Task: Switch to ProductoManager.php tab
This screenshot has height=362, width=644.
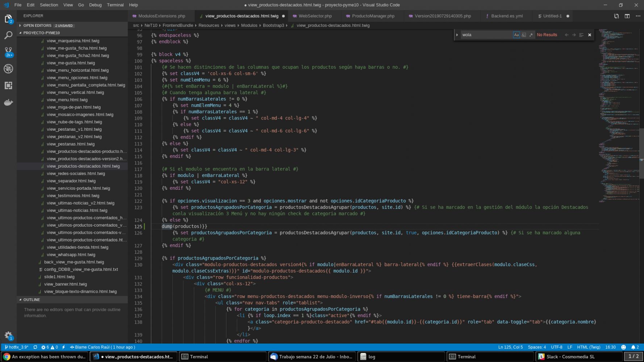Action: pos(373,16)
